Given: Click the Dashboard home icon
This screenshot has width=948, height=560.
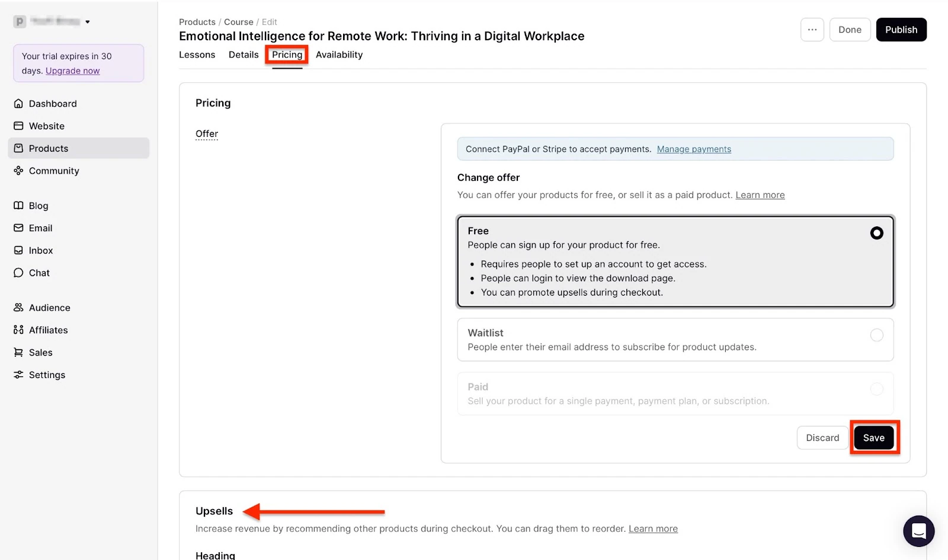Looking at the screenshot, I should click(18, 104).
